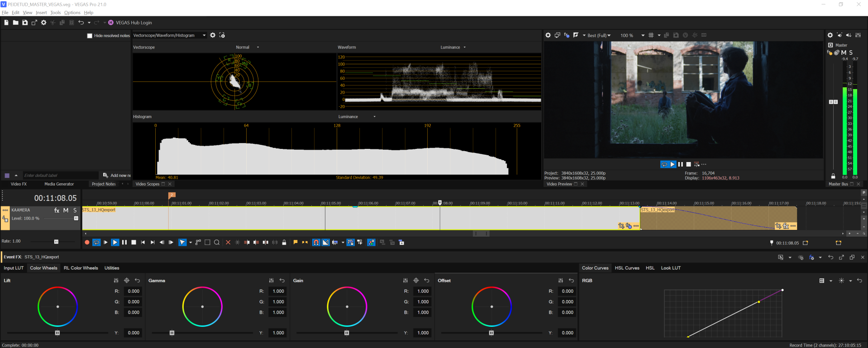
Task: Click the Lift luminance Y slider handle
Action: (x=57, y=333)
